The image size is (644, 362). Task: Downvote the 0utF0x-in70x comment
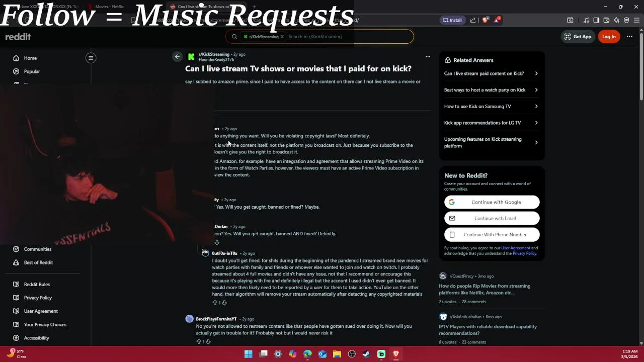(x=224, y=303)
